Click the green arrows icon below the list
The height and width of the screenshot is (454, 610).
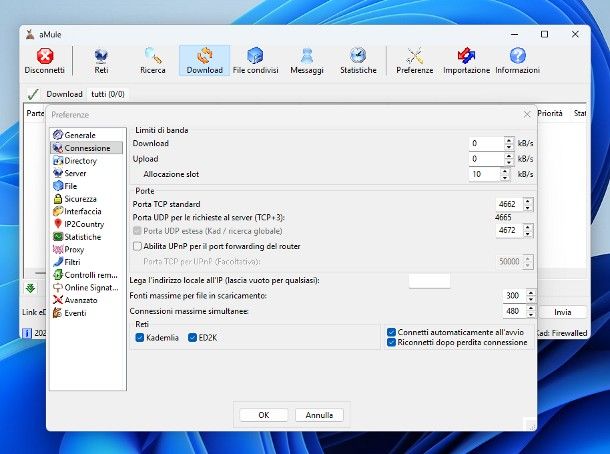(31, 288)
